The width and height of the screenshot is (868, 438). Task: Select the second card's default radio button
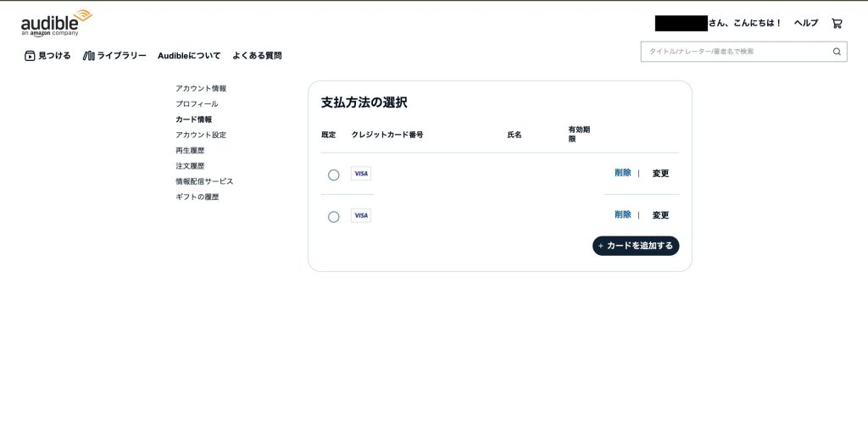pyautogui.click(x=333, y=217)
